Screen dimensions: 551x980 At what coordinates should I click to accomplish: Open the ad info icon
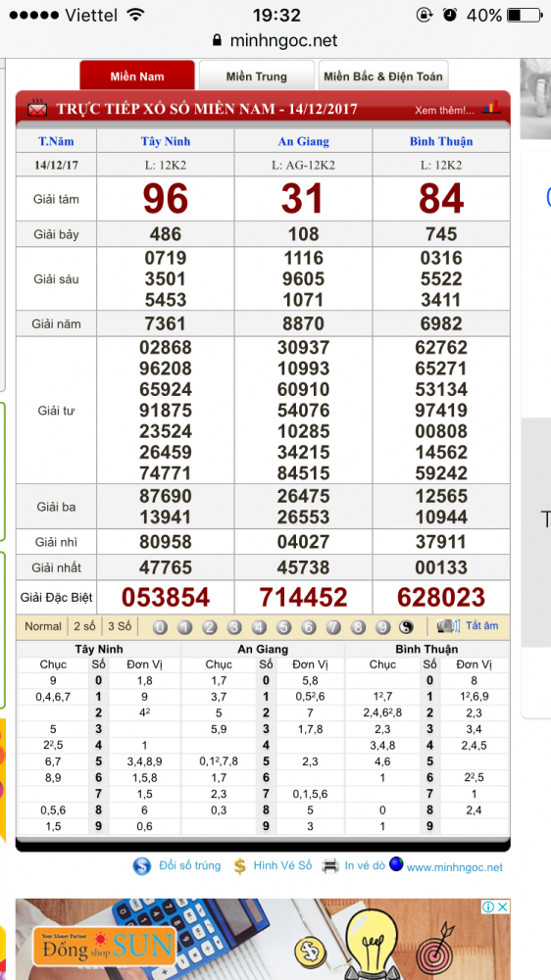click(488, 906)
